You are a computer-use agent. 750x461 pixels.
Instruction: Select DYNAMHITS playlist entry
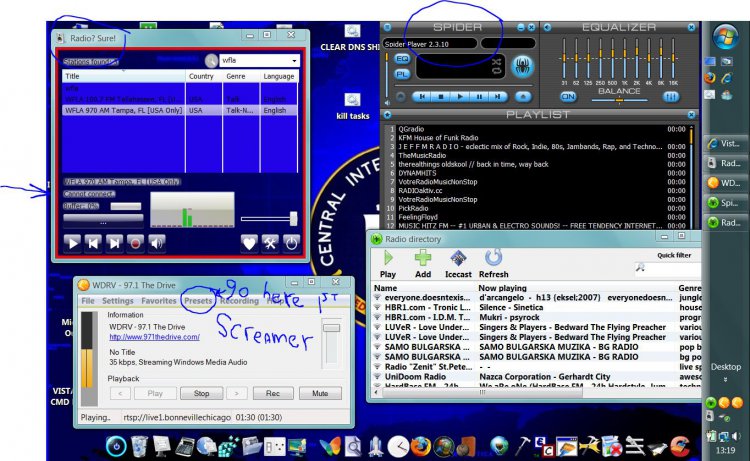pyautogui.click(x=536, y=173)
